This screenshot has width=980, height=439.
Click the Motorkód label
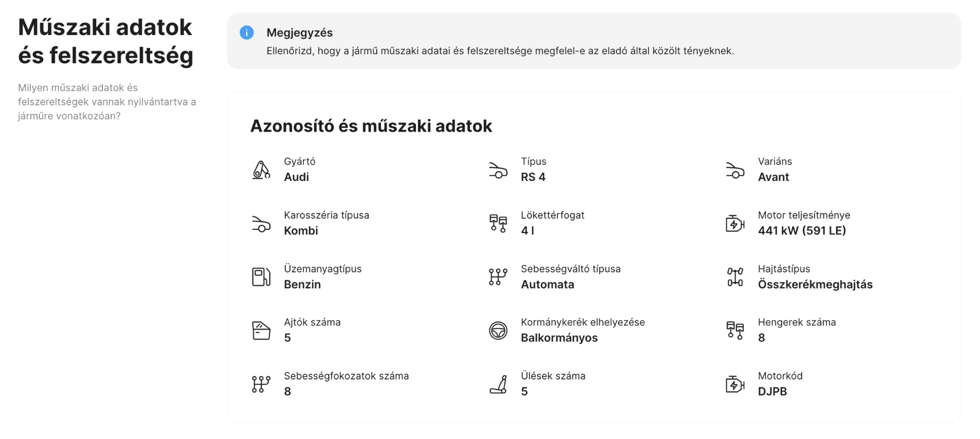[780, 376]
